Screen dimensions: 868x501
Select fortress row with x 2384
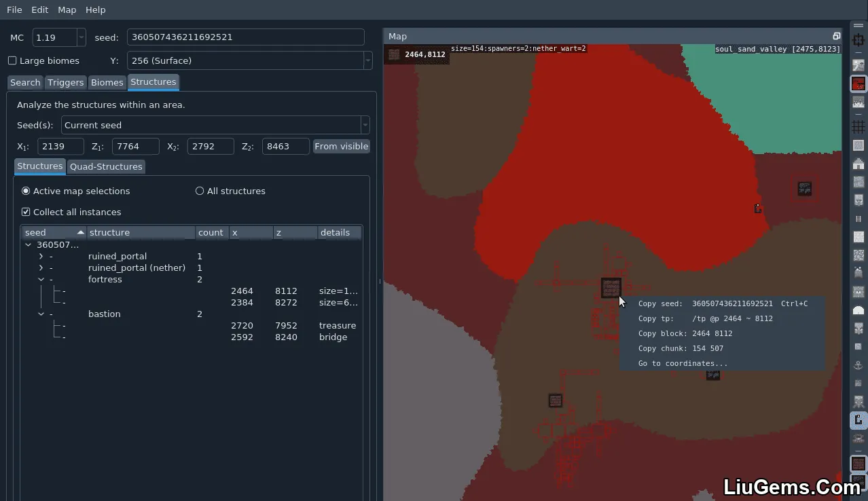tap(192, 302)
